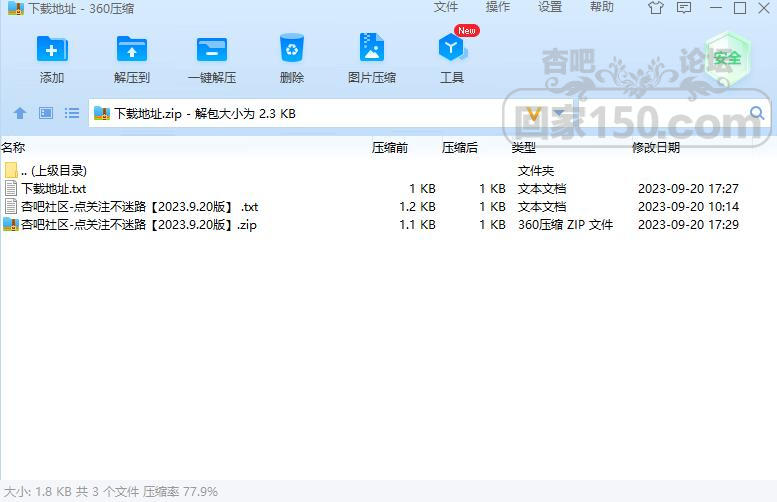The image size is (777, 502).
Task: Open the 图片压缩 image compression tool
Action: click(x=371, y=58)
